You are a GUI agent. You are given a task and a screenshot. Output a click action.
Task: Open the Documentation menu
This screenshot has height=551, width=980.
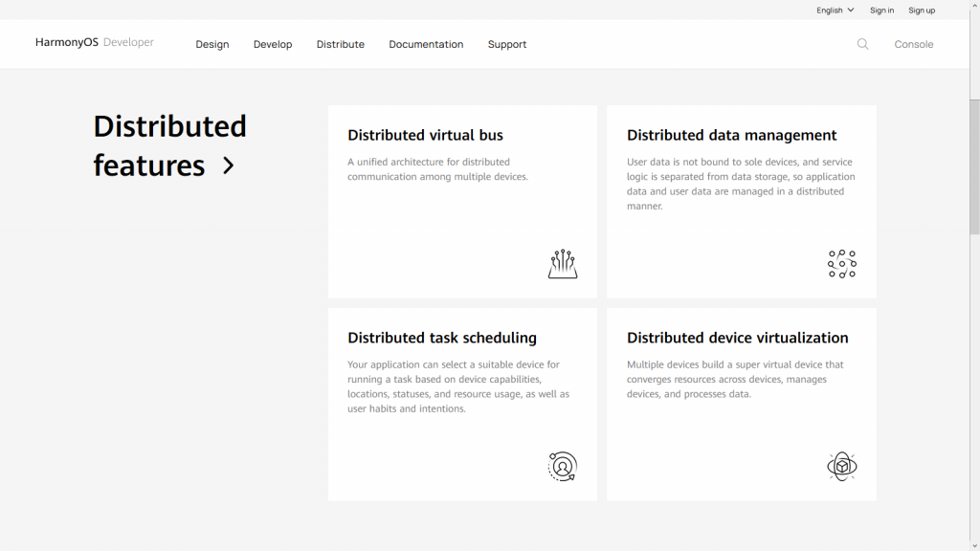click(x=426, y=44)
